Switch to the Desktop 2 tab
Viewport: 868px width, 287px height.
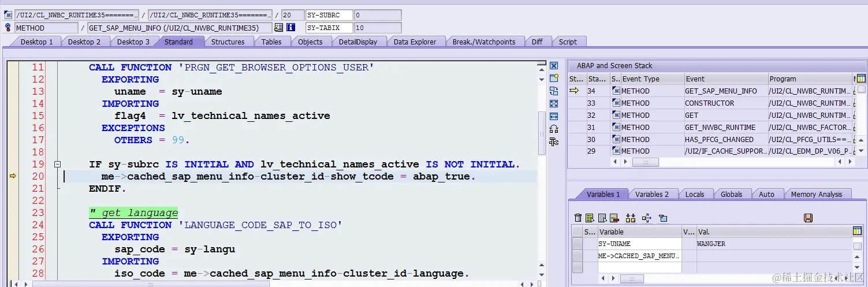tap(84, 42)
